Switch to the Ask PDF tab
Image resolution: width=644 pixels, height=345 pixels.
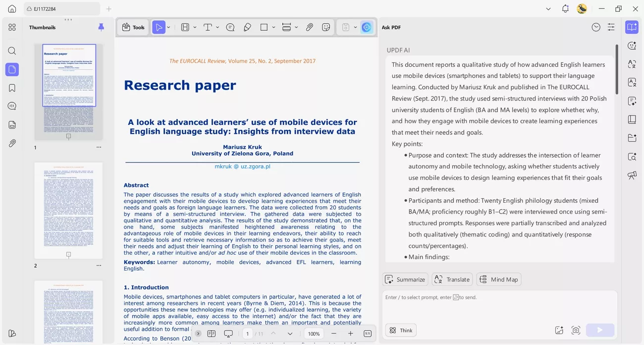391,27
